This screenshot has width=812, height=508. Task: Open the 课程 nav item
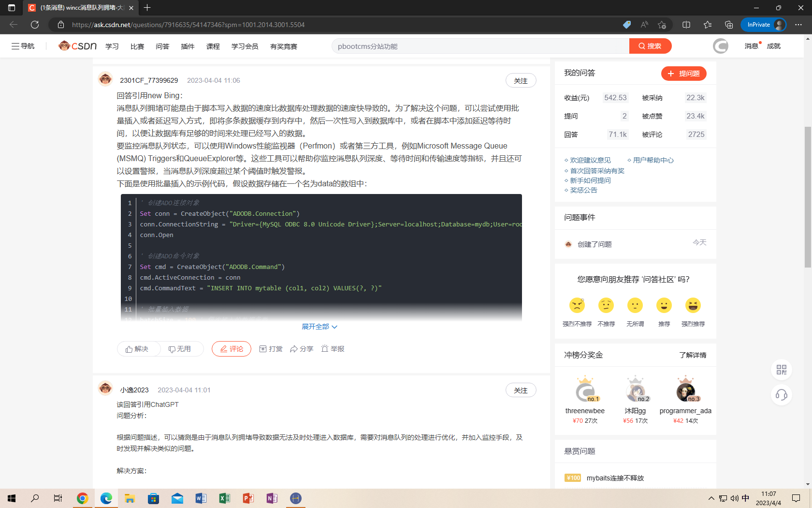[x=213, y=46]
